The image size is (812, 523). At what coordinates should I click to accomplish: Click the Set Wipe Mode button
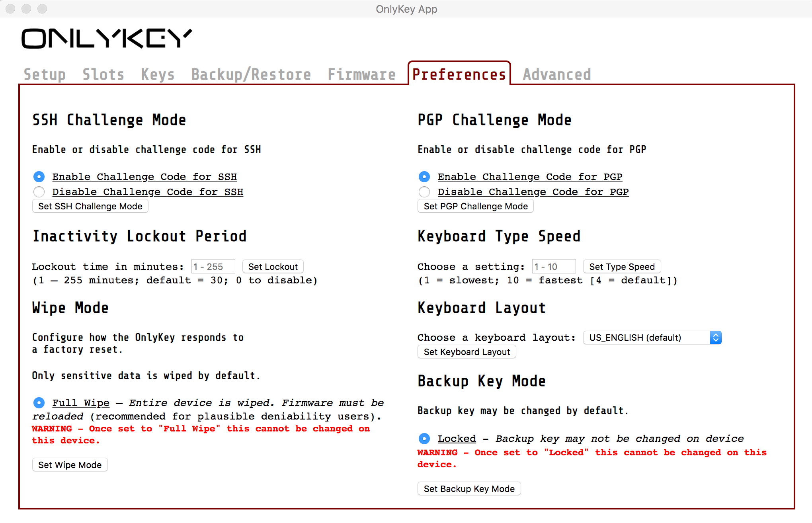70,465
